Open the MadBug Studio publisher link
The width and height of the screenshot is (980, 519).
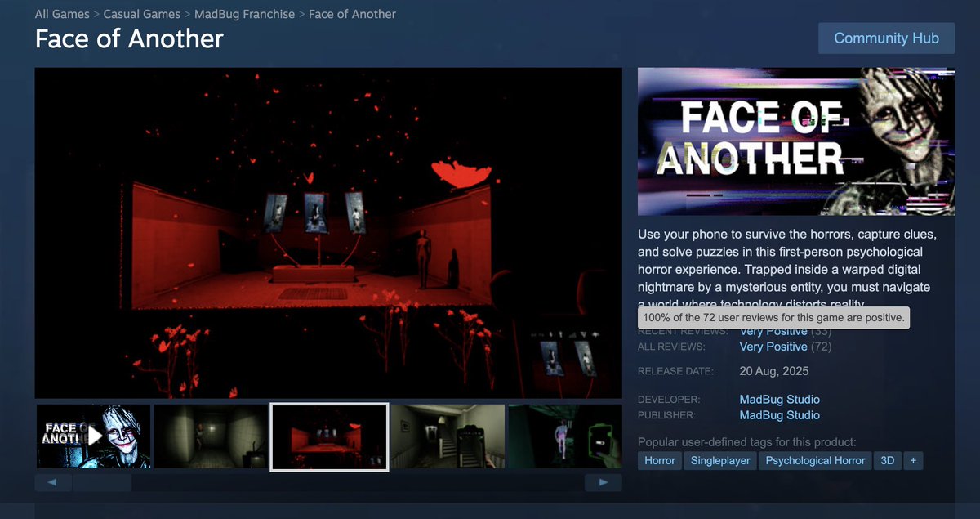(x=779, y=415)
